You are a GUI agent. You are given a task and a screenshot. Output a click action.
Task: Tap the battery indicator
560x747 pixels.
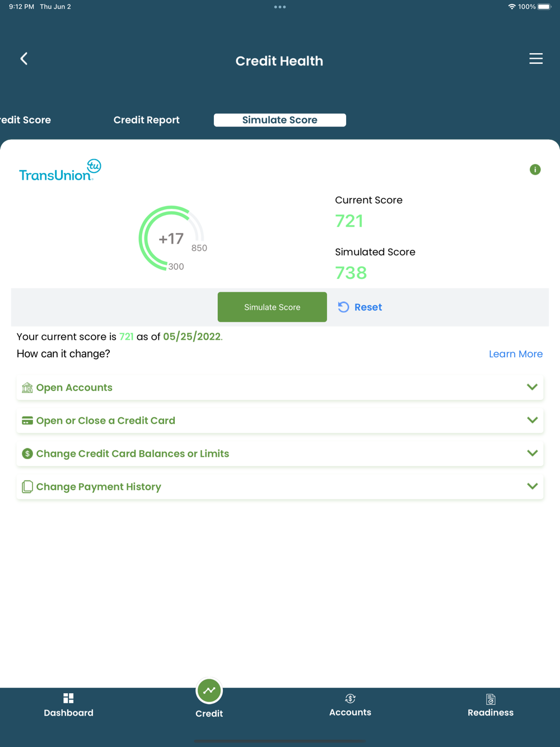[x=544, y=7]
